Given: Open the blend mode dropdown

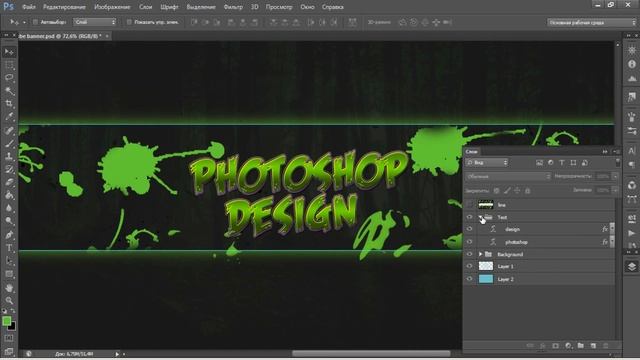Looking at the screenshot, I should click(x=508, y=176).
